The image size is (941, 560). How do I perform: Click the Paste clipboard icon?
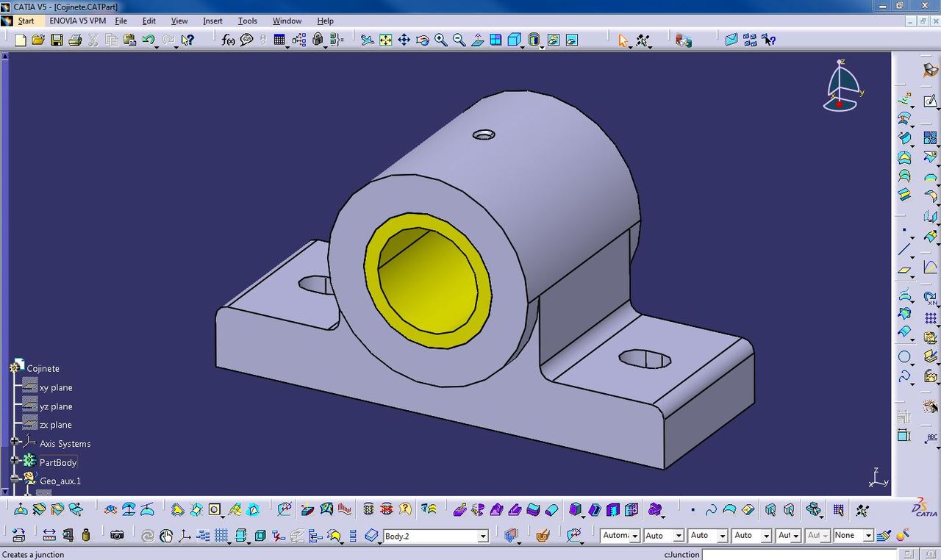click(x=129, y=40)
